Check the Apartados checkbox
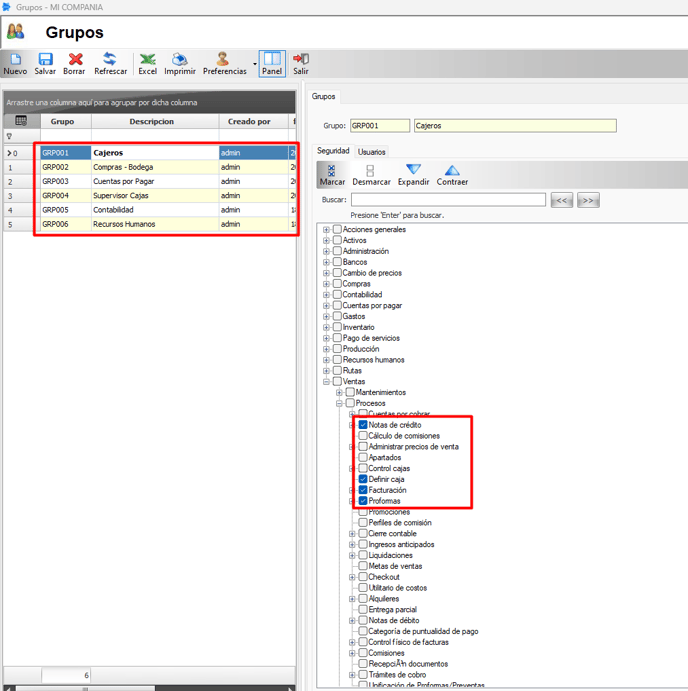Image resolution: width=688 pixels, height=691 pixels. 363,457
